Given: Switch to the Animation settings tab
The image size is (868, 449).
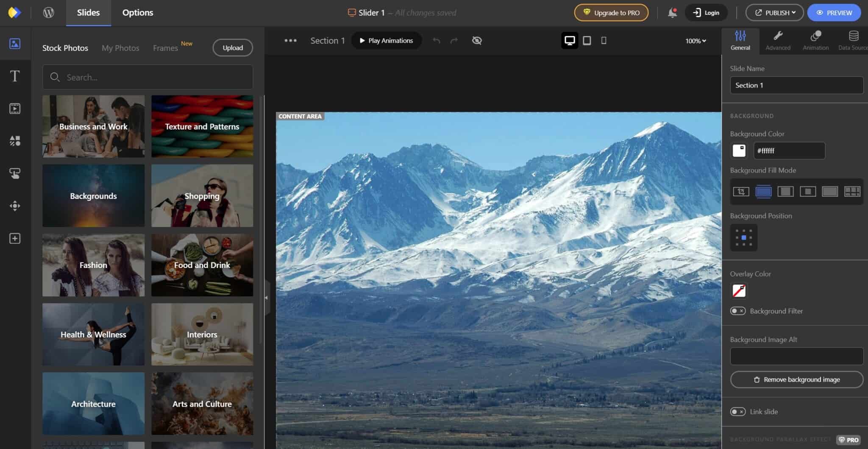Looking at the screenshot, I should tap(815, 41).
